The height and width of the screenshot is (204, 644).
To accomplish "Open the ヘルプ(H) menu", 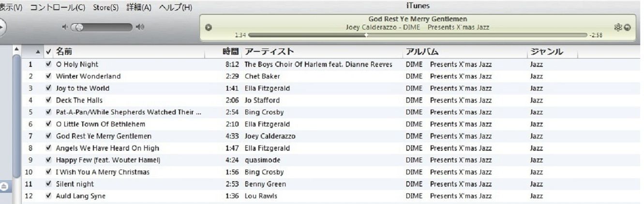I will [x=176, y=8].
